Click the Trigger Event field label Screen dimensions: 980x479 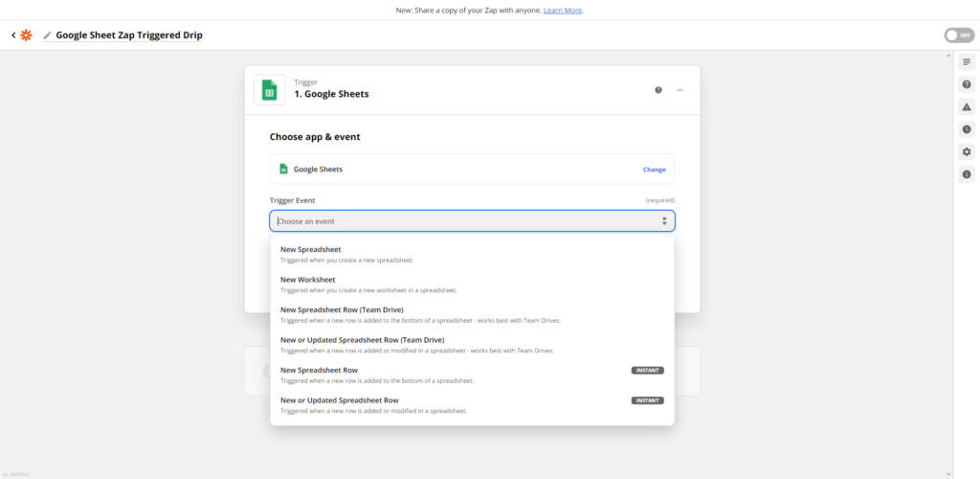(293, 201)
